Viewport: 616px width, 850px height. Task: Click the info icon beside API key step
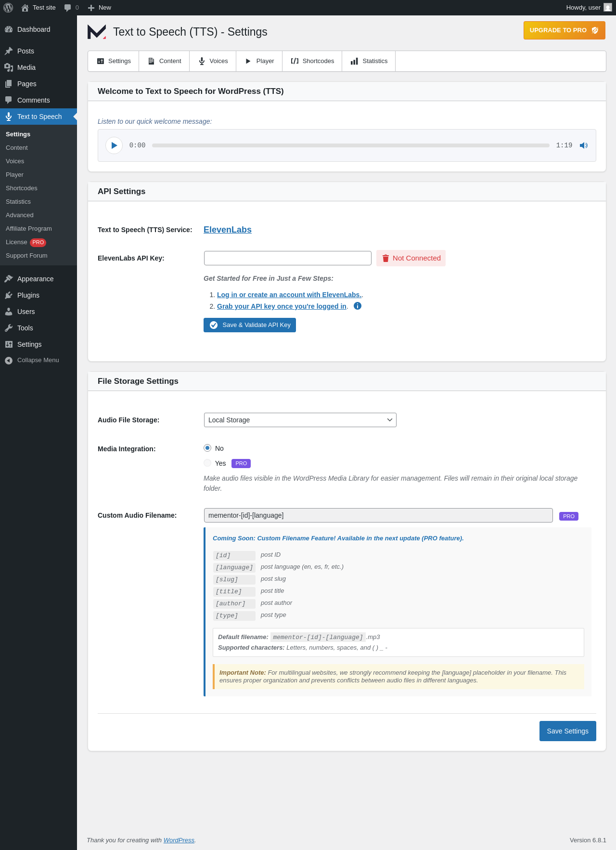tap(358, 306)
